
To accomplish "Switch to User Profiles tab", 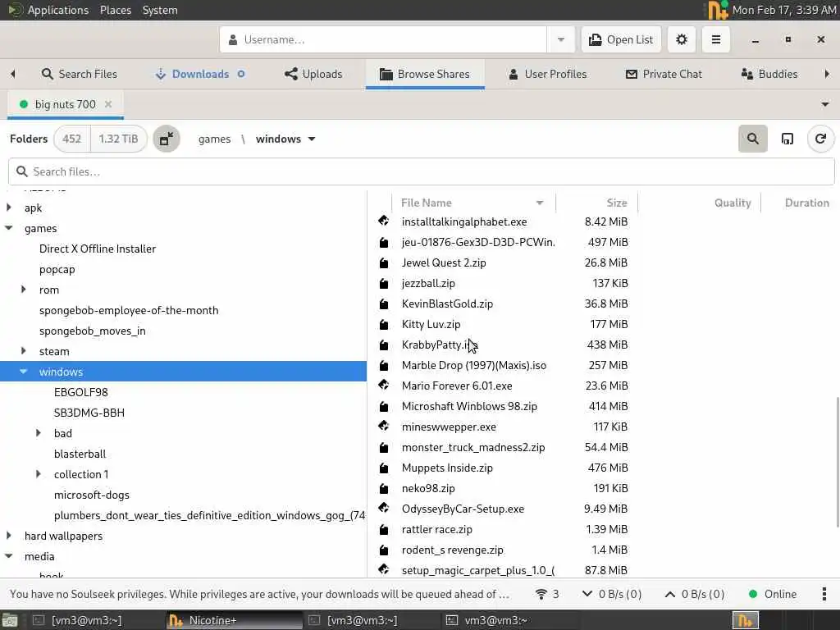I will pyautogui.click(x=547, y=74).
